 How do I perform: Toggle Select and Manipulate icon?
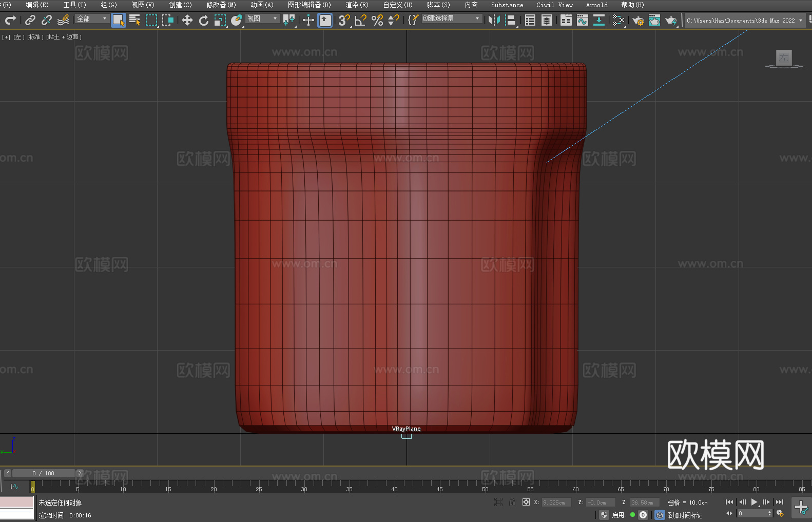tap(308, 20)
